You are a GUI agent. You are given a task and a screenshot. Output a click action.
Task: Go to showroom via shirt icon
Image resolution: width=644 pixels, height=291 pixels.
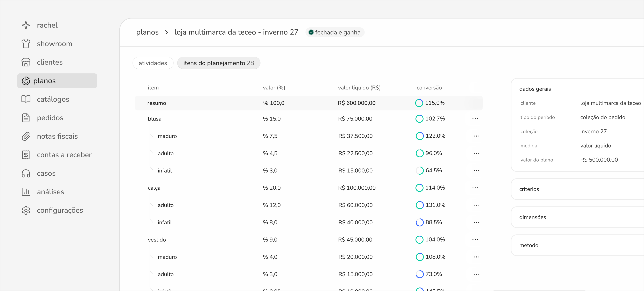26,44
